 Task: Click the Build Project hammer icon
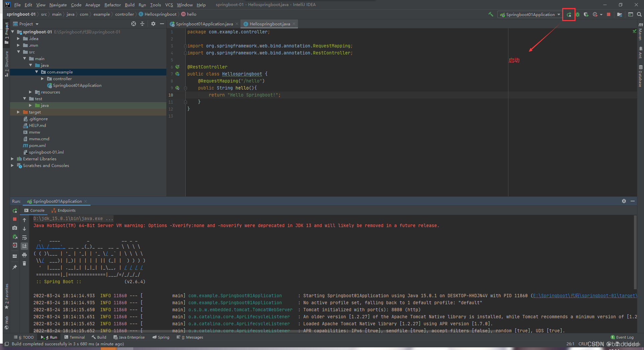[491, 14]
